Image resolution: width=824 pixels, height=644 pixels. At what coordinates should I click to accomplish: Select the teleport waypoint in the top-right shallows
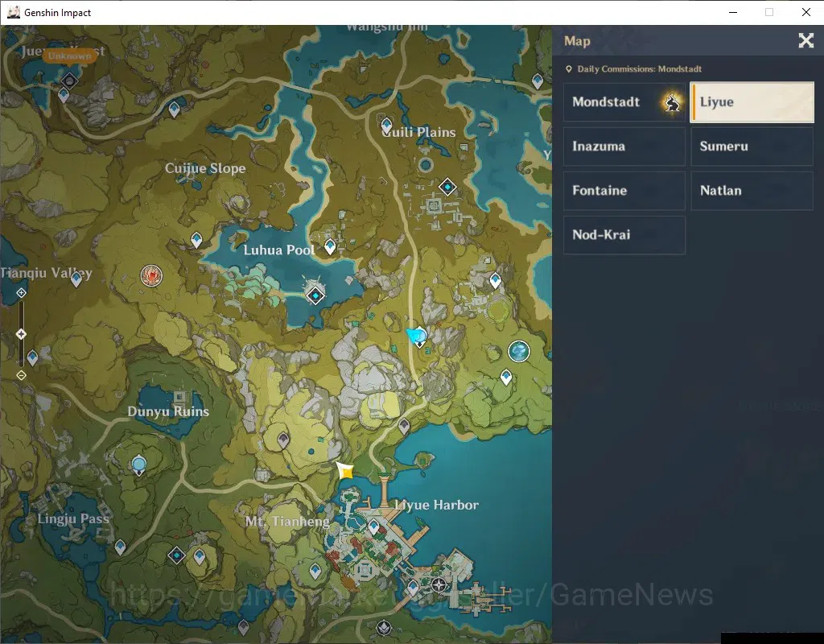537,81
